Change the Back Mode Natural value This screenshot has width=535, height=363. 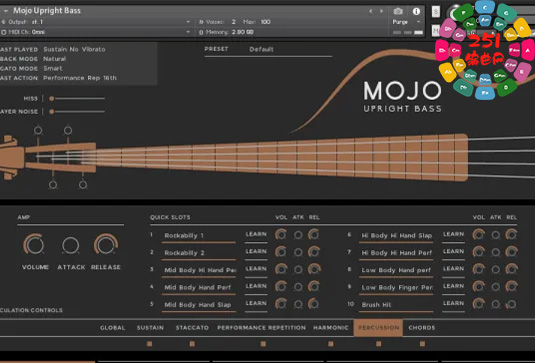pos(55,59)
